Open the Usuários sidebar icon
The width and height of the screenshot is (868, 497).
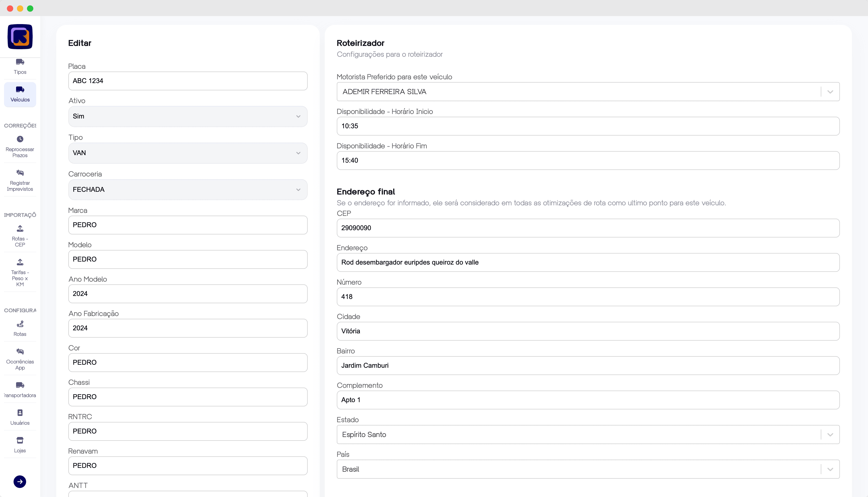[x=20, y=413]
